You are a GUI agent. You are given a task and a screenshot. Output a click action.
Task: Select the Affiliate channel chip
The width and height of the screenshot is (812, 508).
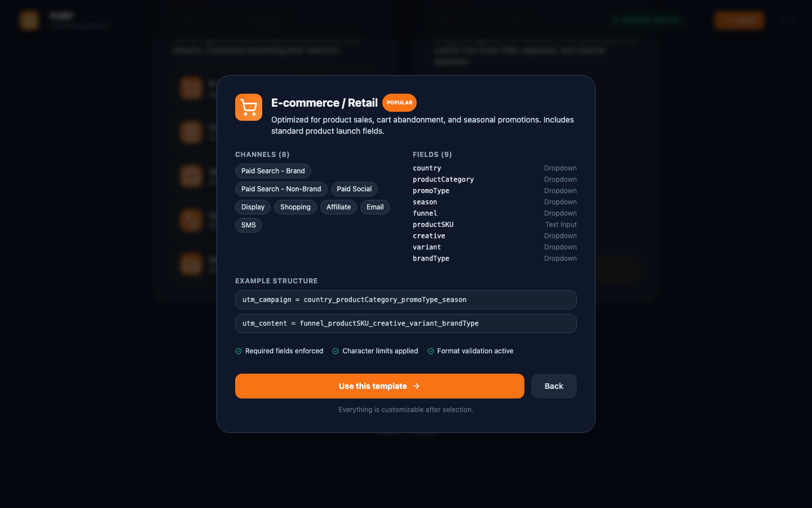338,207
